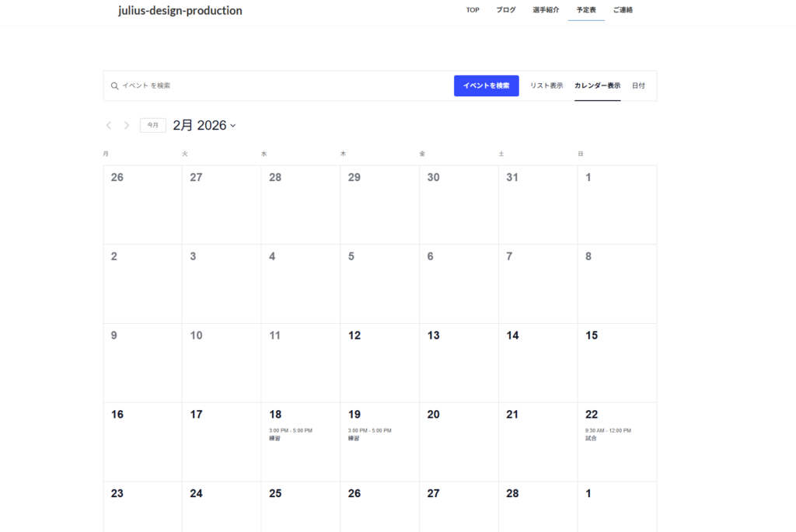Open 予定表 navigation menu item
This screenshot has height=532, width=796.
click(x=586, y=10)
